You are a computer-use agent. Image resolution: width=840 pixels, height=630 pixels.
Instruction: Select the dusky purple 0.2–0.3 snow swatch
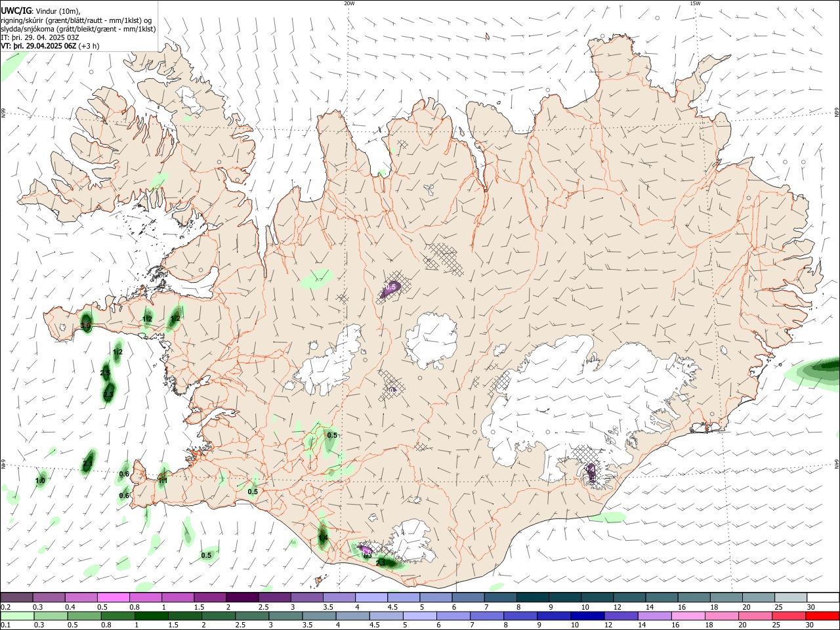coord(16,597)
